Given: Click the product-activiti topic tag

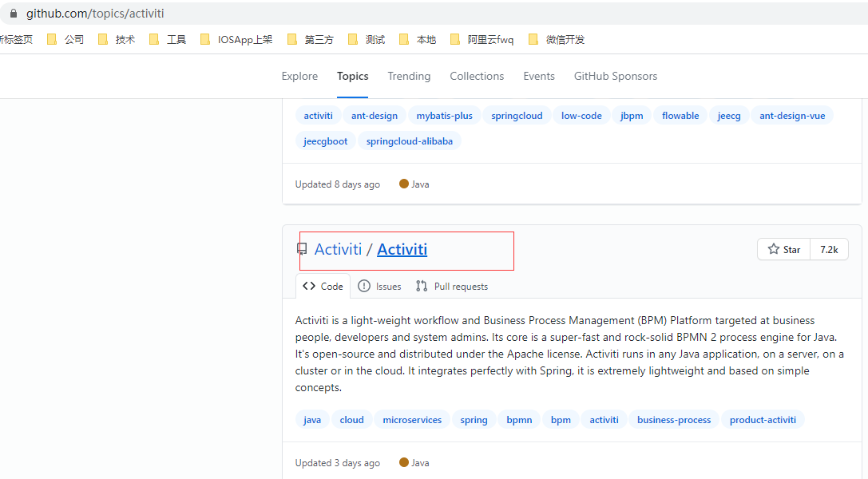Looking at the screenshot, I should [763, 420].
